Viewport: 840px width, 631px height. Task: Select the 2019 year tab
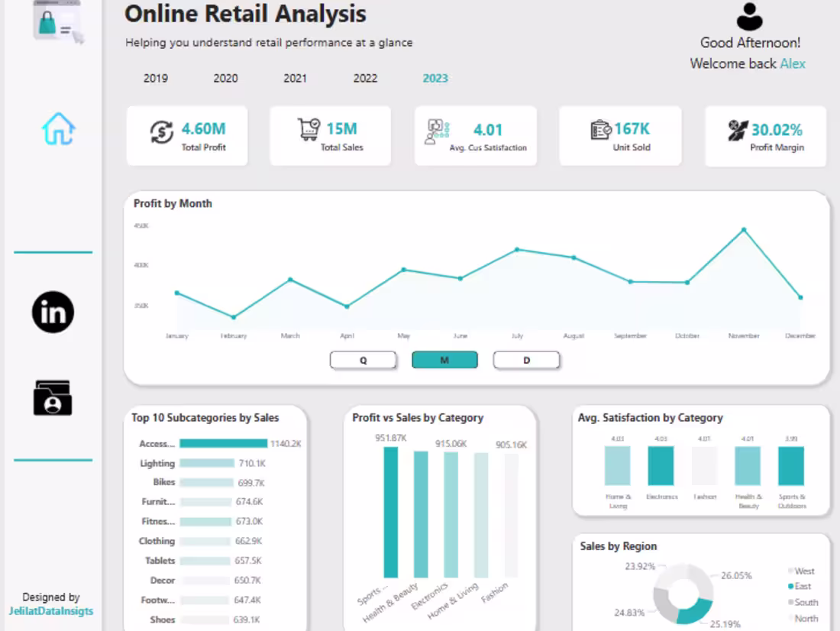(156, 78)
